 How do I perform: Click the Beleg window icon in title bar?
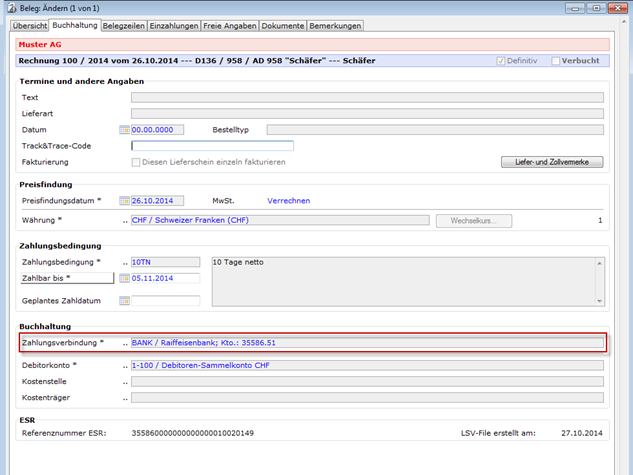10,8
